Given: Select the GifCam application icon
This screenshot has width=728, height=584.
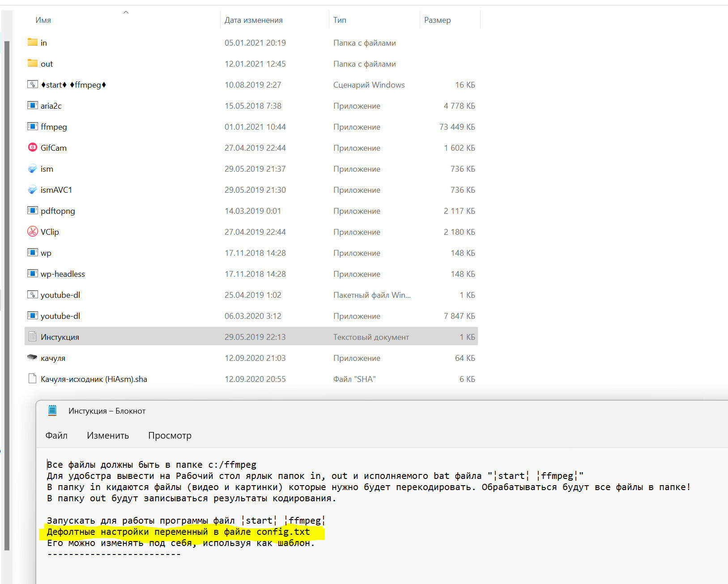Looking at the screenshot, I should click(32, 147).
